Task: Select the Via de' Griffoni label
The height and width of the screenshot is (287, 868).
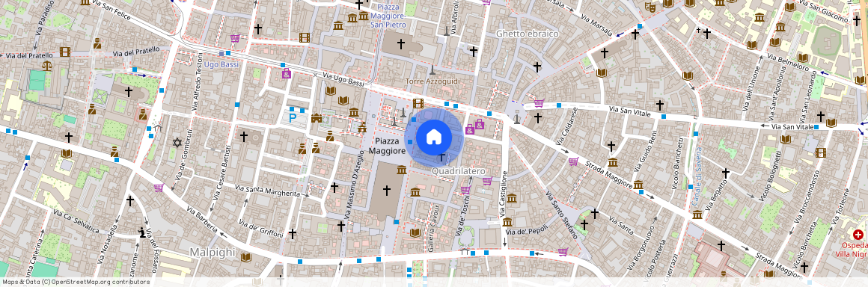Action: 260,229
